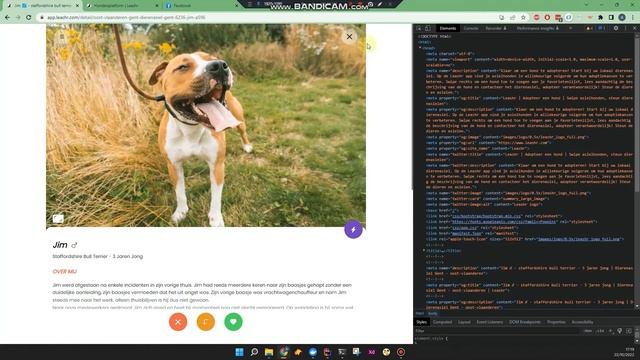Collapse the head element tree node
This screenshot has height=360, width=640.
coord(420,48)
